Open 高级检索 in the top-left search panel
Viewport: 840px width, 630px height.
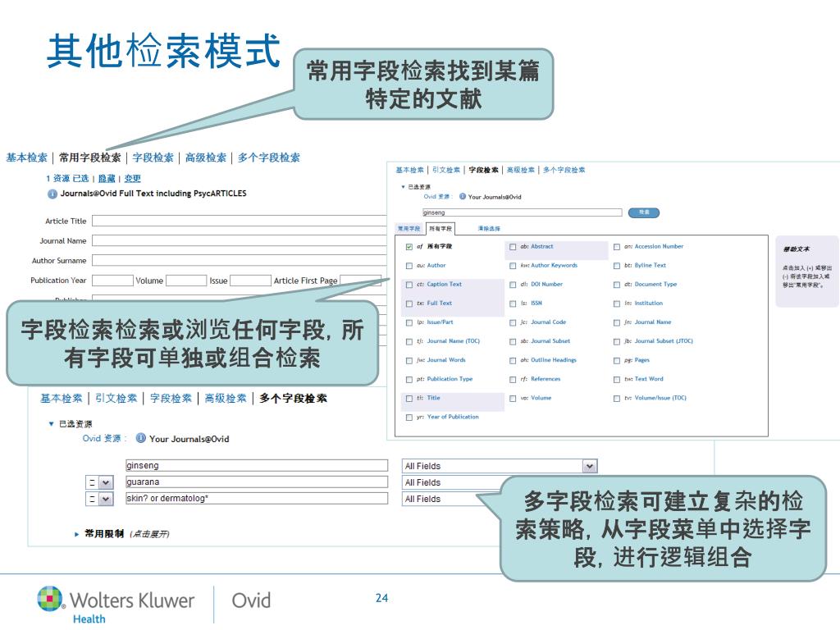[x=206, y=157]
